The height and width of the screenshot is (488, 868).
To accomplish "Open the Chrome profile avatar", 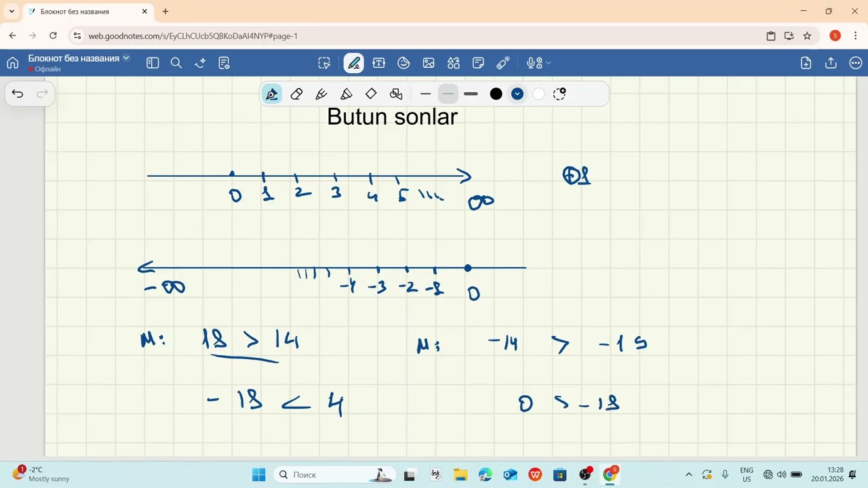I will pyautogui.click(x=835, y=36).
